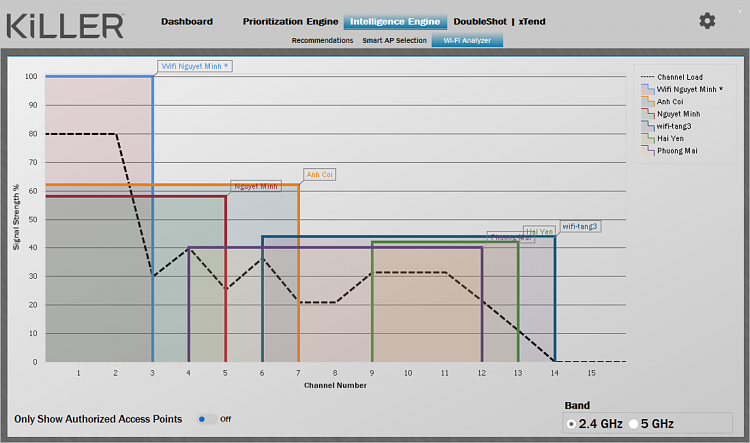This screenshot has height=443, width=750.
Task: Click the Band label
Action: coord(577,406)
